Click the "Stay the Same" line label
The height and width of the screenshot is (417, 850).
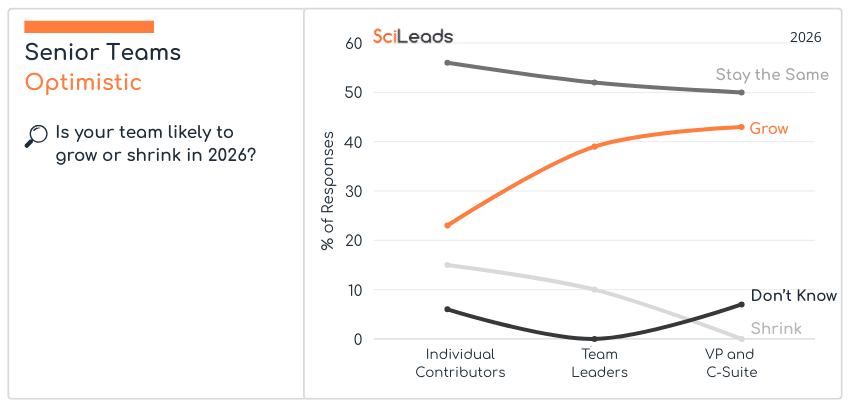coord(772,75)
